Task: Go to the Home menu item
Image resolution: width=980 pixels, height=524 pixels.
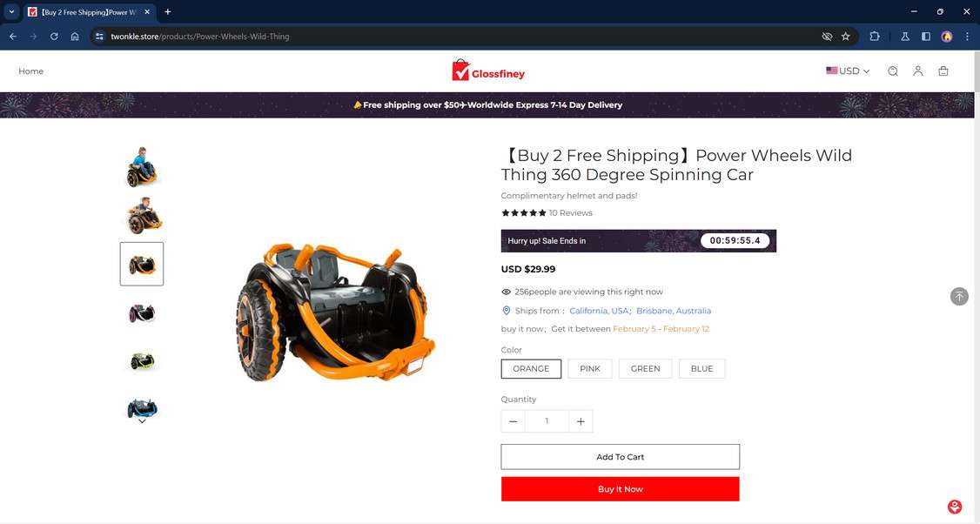Action: click(x=30, y=71)
